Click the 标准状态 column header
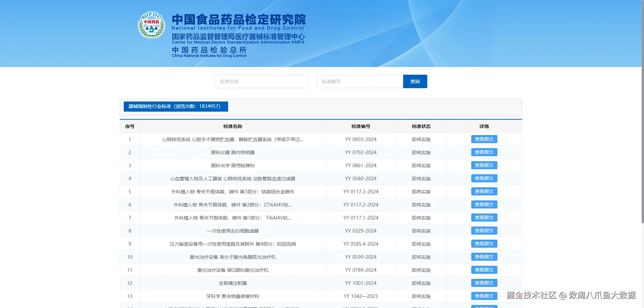This screenshot has height=308, width=644. (421, 126)
